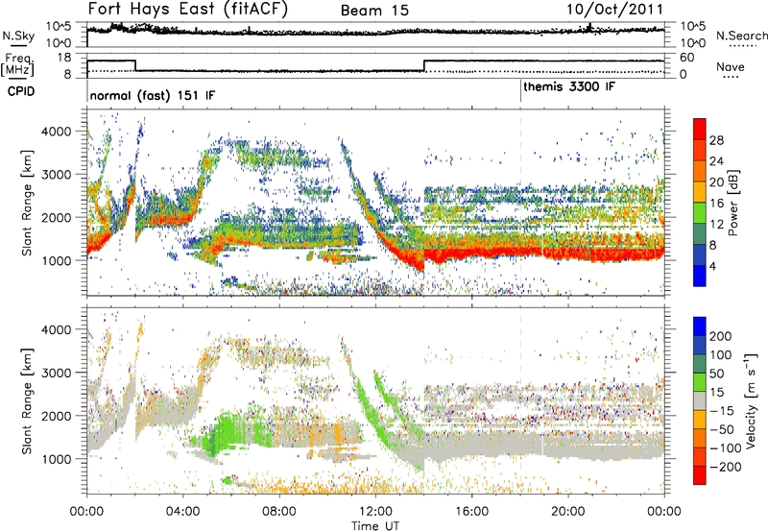Click the 'themis 3300 IF' text

pyautogui.click(x=569, y=86)
